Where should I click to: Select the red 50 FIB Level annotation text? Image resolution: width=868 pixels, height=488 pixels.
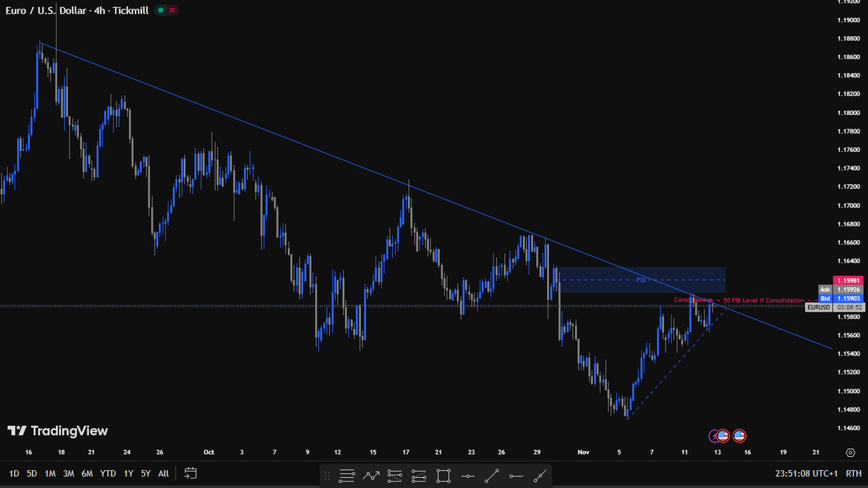point(763,300)
